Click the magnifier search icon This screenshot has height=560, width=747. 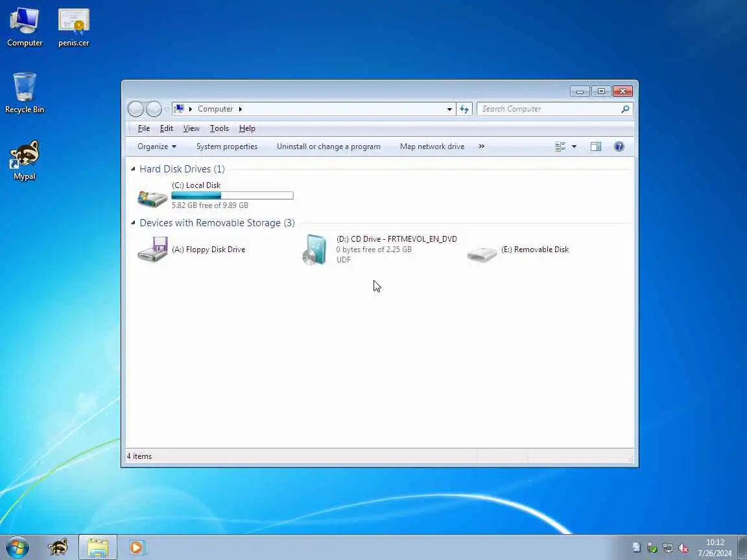click(625, 109)
